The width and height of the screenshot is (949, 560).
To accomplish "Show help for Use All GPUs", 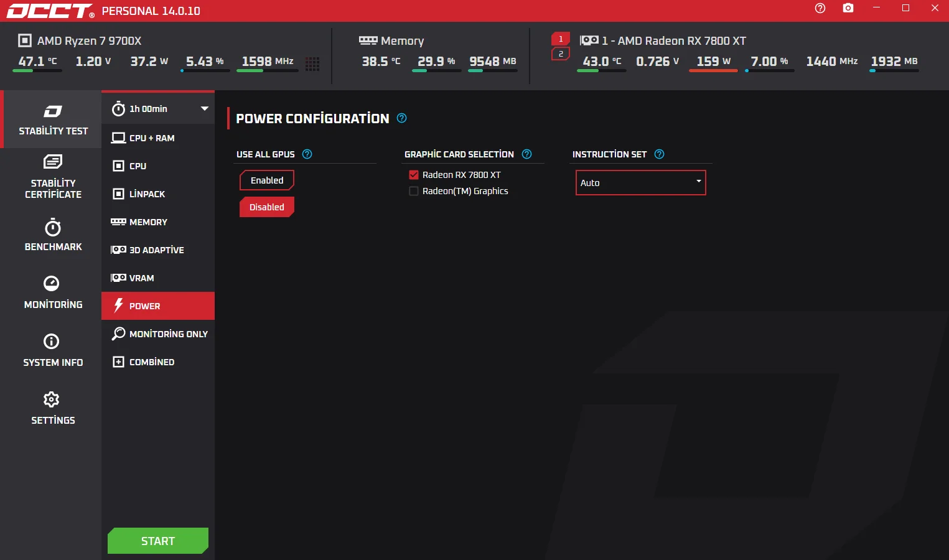I will (x=307, y=154).
